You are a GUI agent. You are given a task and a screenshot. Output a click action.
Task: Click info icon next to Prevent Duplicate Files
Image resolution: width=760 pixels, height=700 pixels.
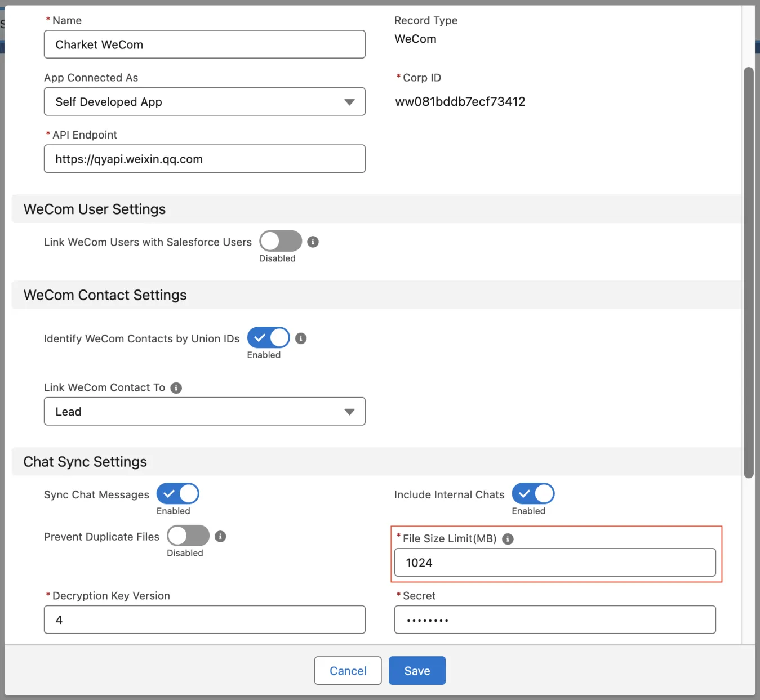click(220, 537)
